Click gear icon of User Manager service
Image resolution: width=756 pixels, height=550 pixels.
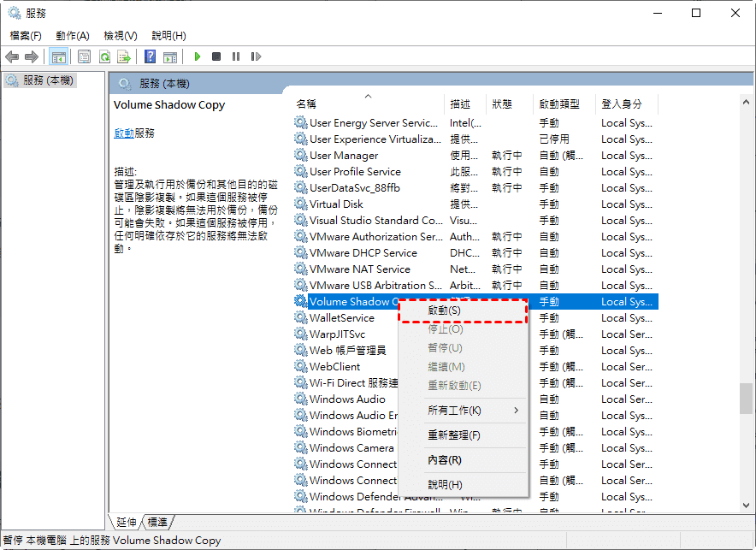tap(301, 155)
